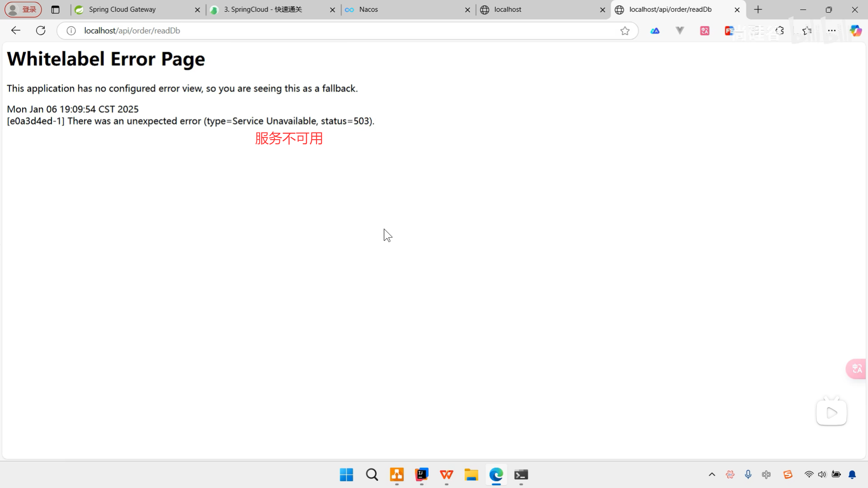Open the browser extensions puzzle icon
The width and height of the screenshot is (868, 488).
[780, 31]
